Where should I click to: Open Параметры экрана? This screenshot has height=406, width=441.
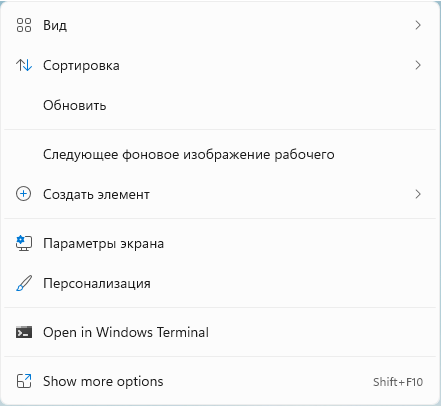pyautogui.click(x=220, y=243)
